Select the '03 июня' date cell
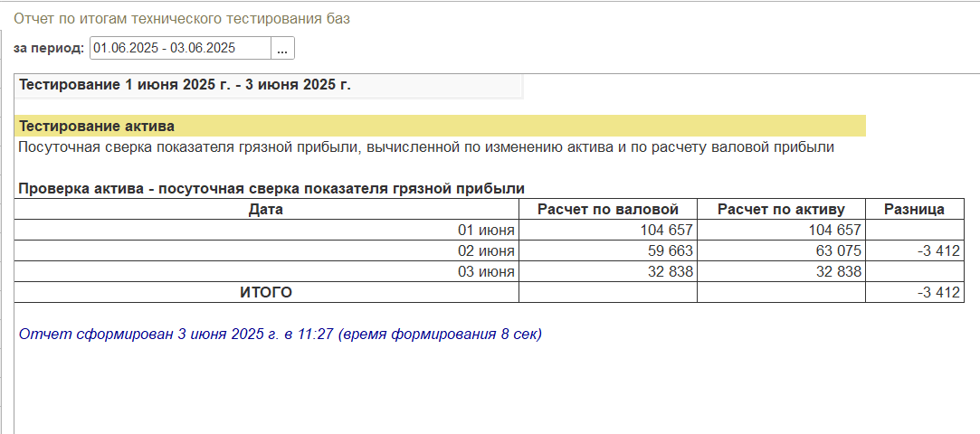The image size is (980, 434). (266, 271)
